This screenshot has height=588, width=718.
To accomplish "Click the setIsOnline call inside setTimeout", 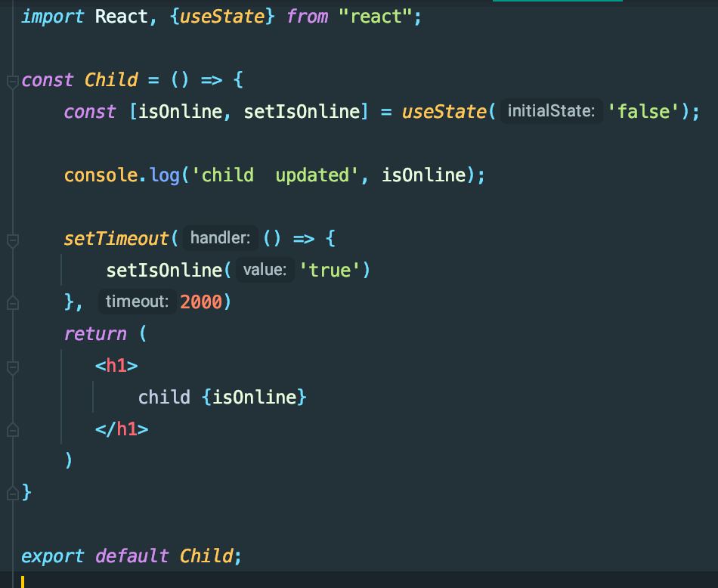I will point(165,270).
